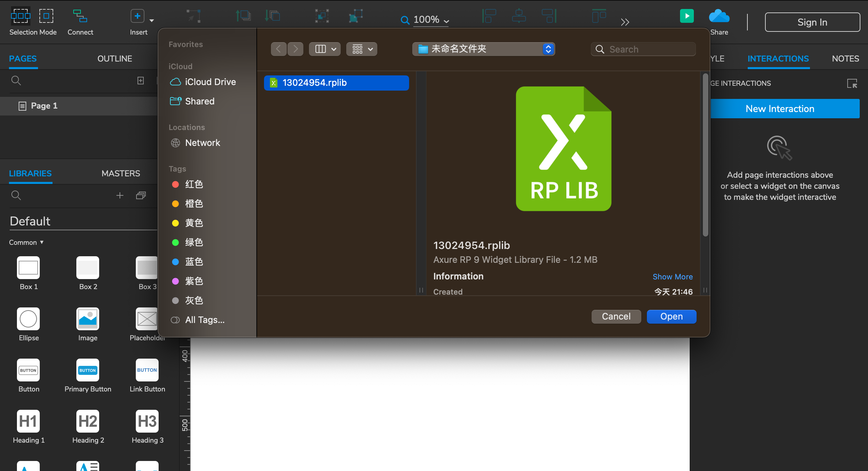Select file 13024954.rplib
This screenshot has height=471, width=868.
pyautogui.click(x=337, y=83)
